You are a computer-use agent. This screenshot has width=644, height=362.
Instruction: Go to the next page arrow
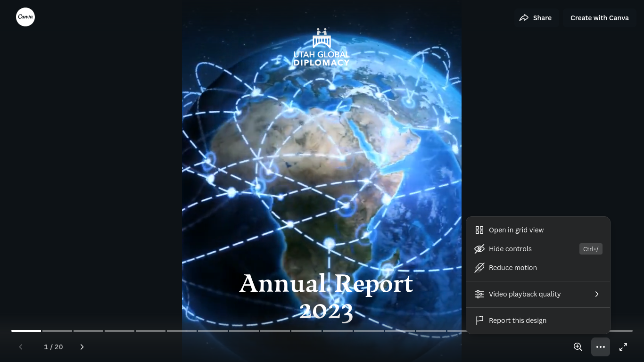[82, 347]
